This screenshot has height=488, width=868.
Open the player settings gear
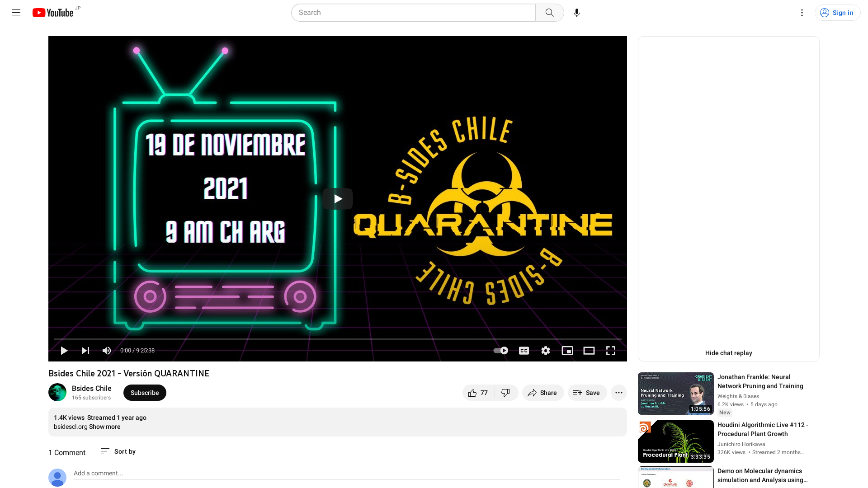pyautogui.click(x=546, y=351)
